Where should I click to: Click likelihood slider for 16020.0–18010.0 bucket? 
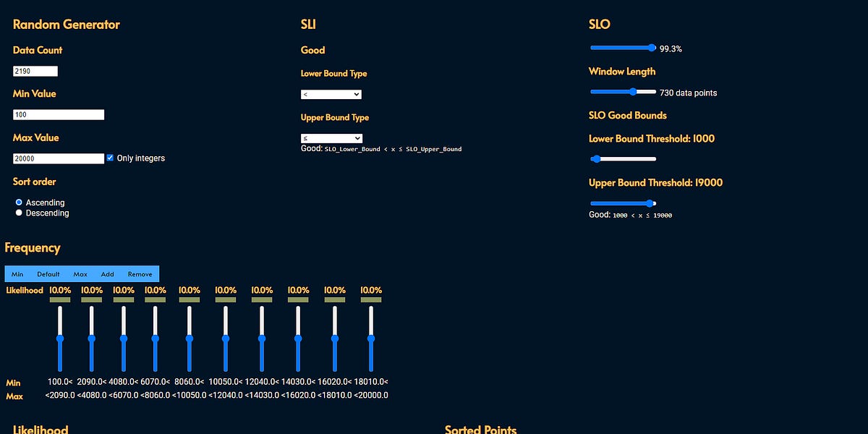point(335,339)
